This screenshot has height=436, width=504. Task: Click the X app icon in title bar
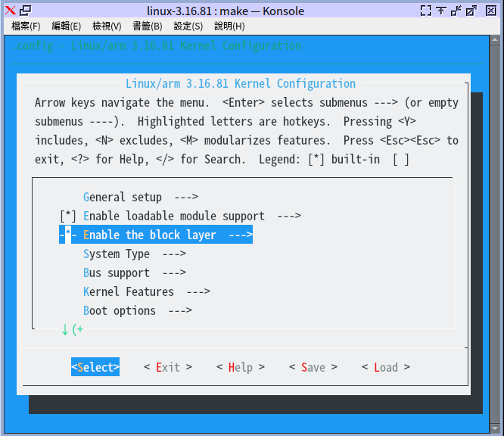point(10,11)
